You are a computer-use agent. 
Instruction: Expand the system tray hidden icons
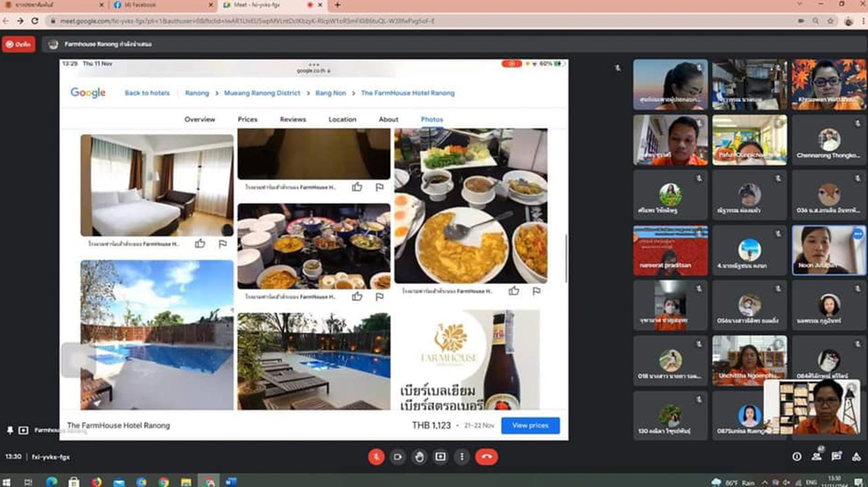765,482
